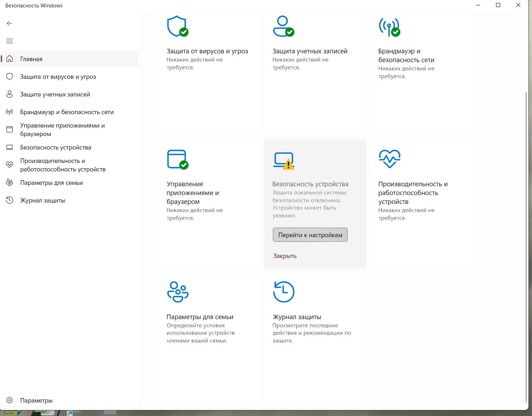Click the Закрыть link in device security tile
This screenshot has height=416, width=532.
pos(285,256)
